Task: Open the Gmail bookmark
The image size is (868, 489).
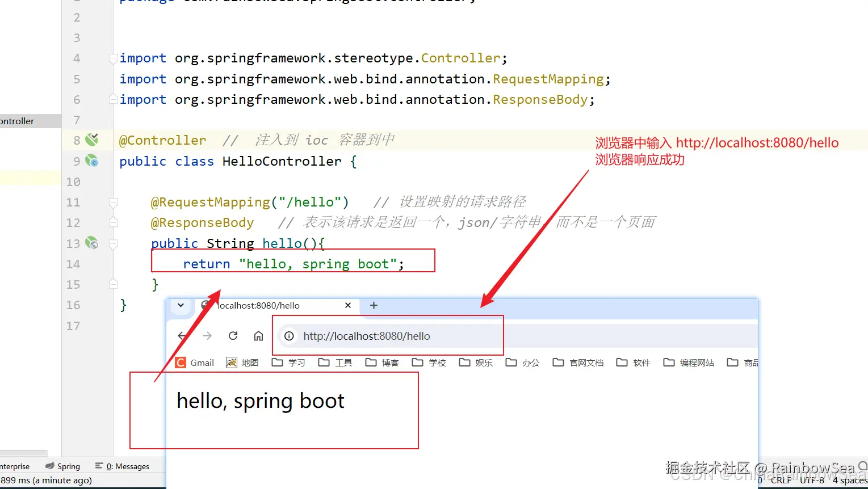Action: tap(195, 362)
